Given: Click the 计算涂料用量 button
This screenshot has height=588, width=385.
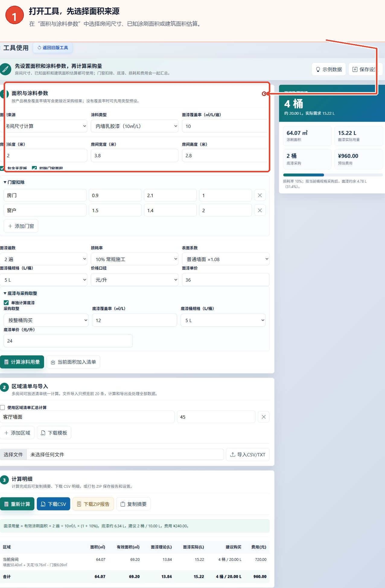Looking at the screenshot, I should (x=22, y=362).
